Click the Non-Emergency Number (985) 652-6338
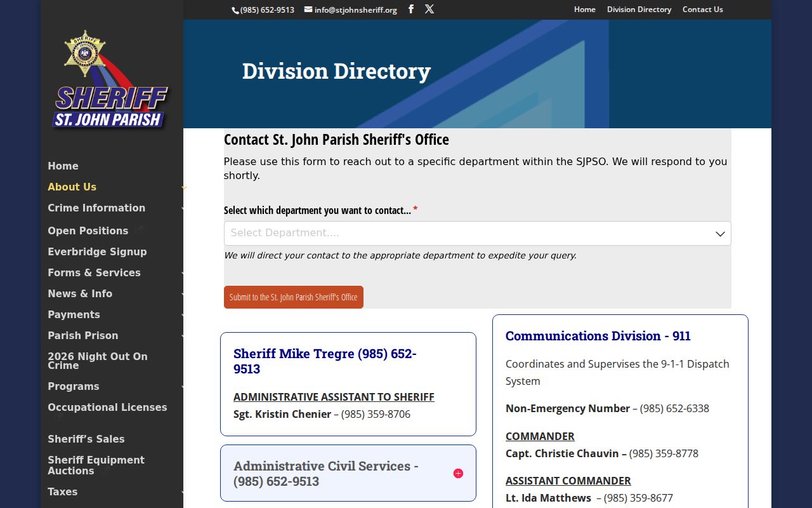 coord(674,408)
